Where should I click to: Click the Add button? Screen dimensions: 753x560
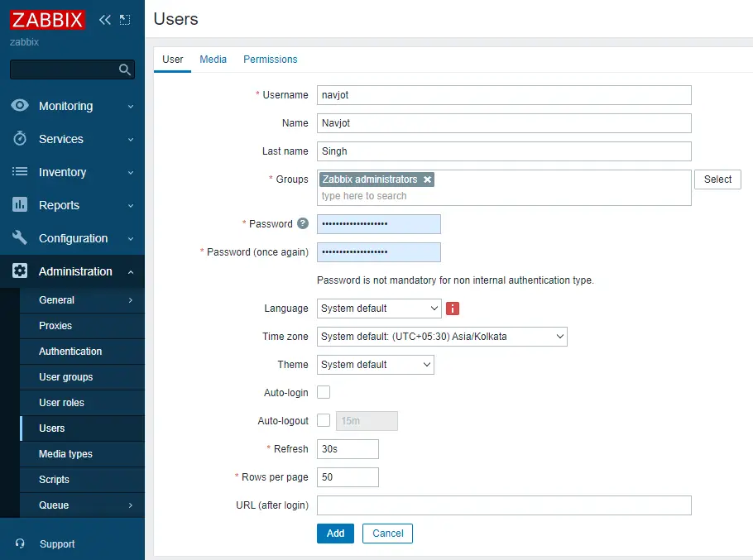click(335, 534)
